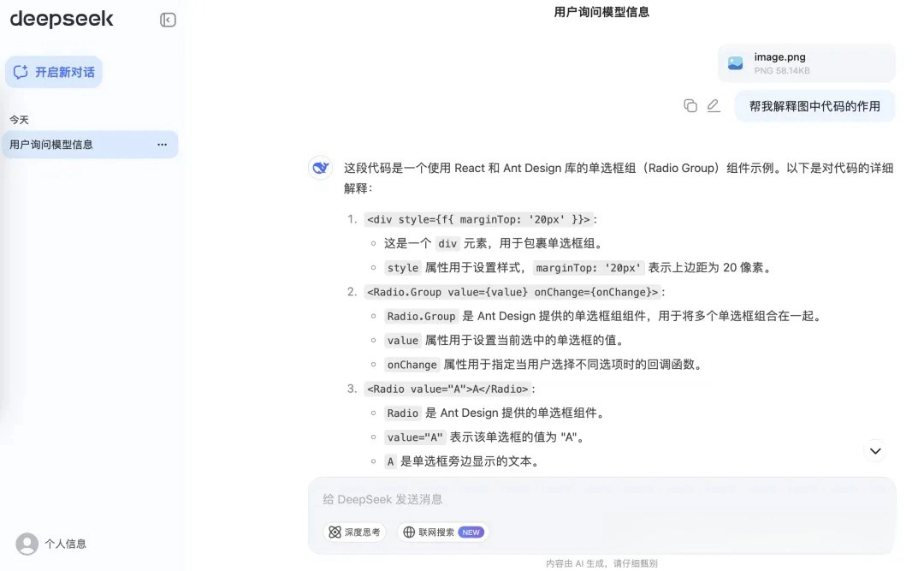Image resolution: width=924 pixels, height=571 pixels.
Task: Click the picture icon on the image.png attachment
Action: click(735, 63)
